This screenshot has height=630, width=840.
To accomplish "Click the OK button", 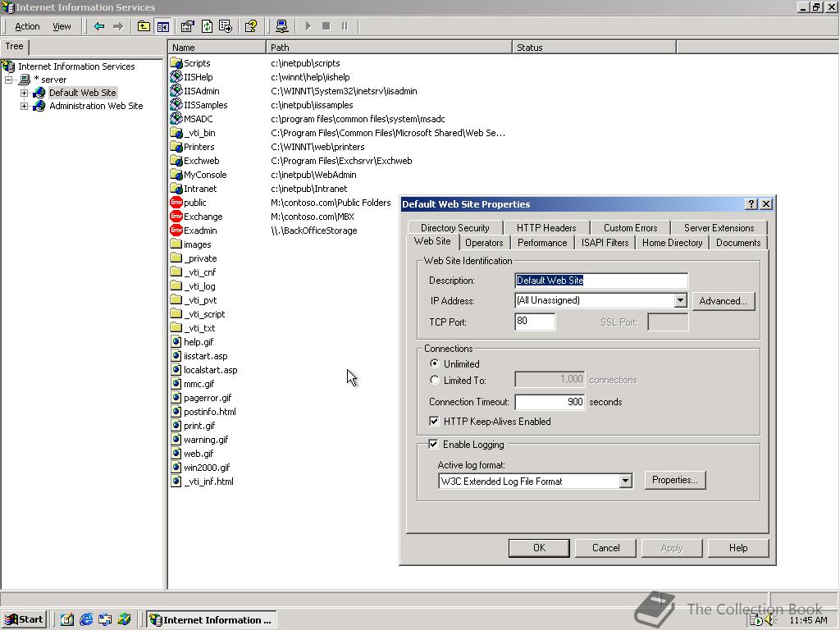I will [539, 548].
